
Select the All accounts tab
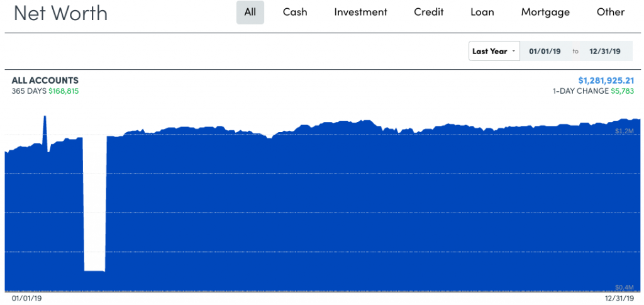click(250, 13)
